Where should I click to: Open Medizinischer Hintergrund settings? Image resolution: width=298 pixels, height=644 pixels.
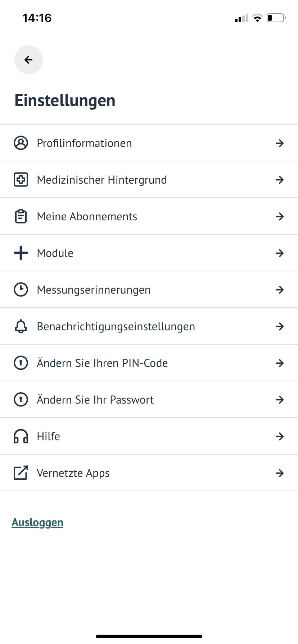pyautogui.click(x=149, y=180)
